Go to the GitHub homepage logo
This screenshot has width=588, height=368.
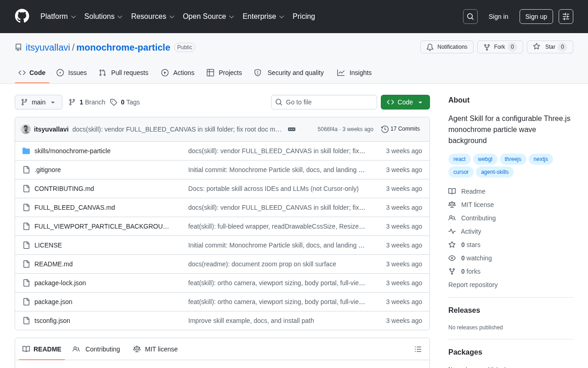pos(22,16)
